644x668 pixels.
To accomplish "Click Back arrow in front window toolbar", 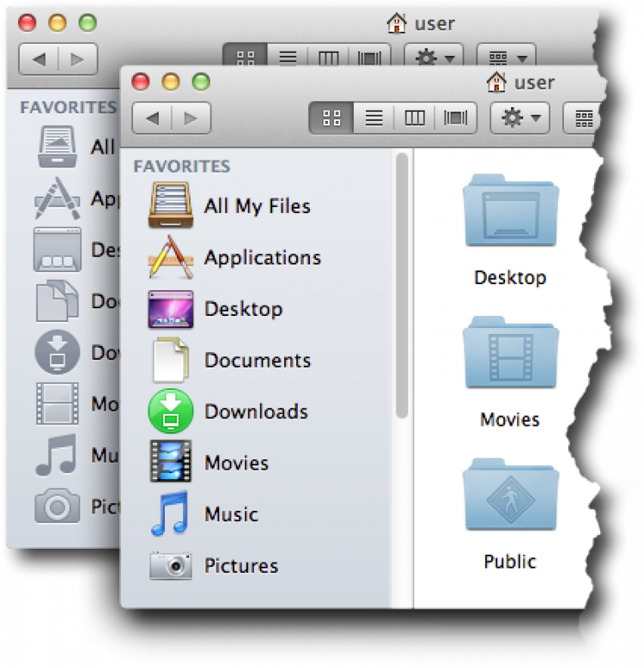I will point(153,118).
